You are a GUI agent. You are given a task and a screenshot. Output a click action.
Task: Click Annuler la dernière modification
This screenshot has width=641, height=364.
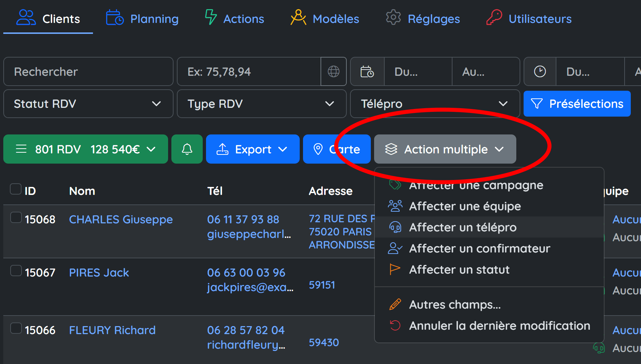point(499,326)
